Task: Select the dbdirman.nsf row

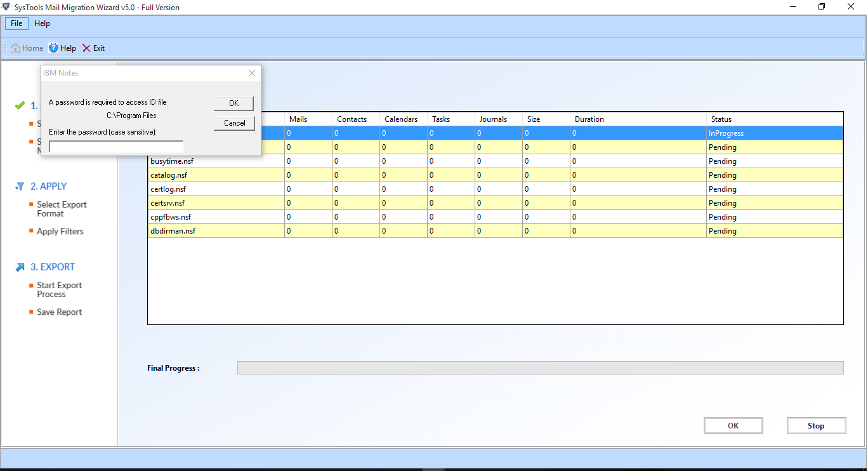Action: pyautogui.click(x=496, y=231)
